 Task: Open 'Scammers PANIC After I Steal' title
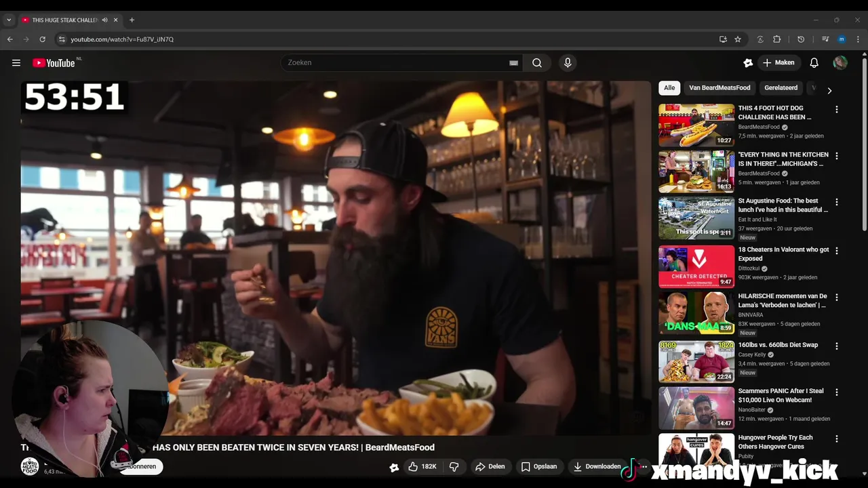781,395
